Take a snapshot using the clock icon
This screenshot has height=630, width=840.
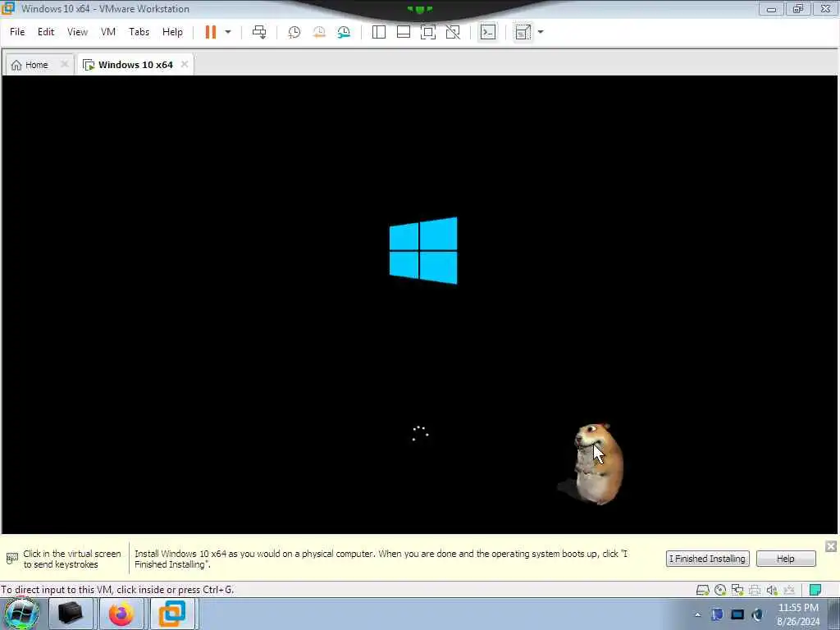click(294, 32)
